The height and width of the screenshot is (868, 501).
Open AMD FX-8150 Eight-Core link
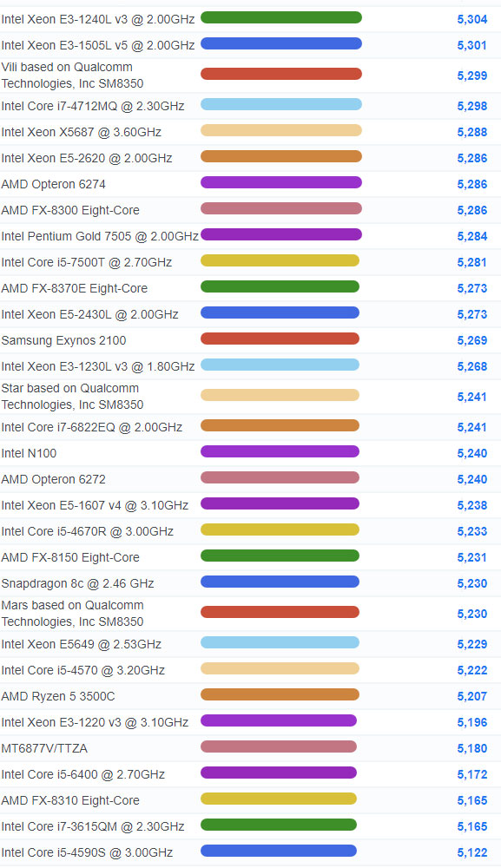(70, 557)
